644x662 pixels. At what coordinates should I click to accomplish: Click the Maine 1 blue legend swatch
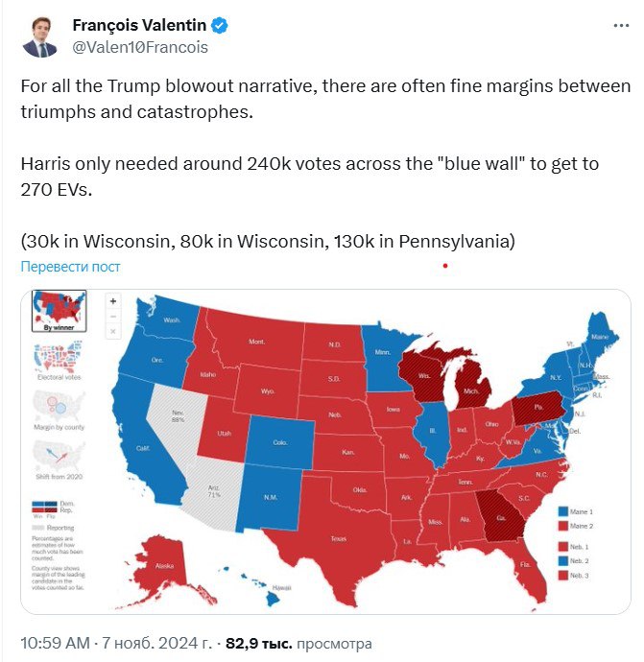[x=563, y=511]
